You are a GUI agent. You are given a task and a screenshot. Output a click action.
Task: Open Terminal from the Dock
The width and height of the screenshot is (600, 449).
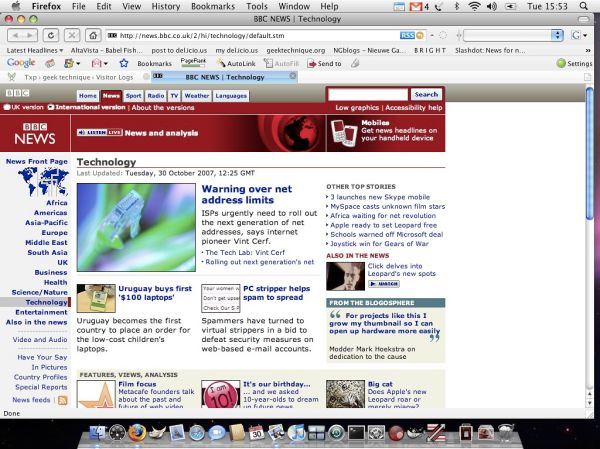[x=356, y=433]
